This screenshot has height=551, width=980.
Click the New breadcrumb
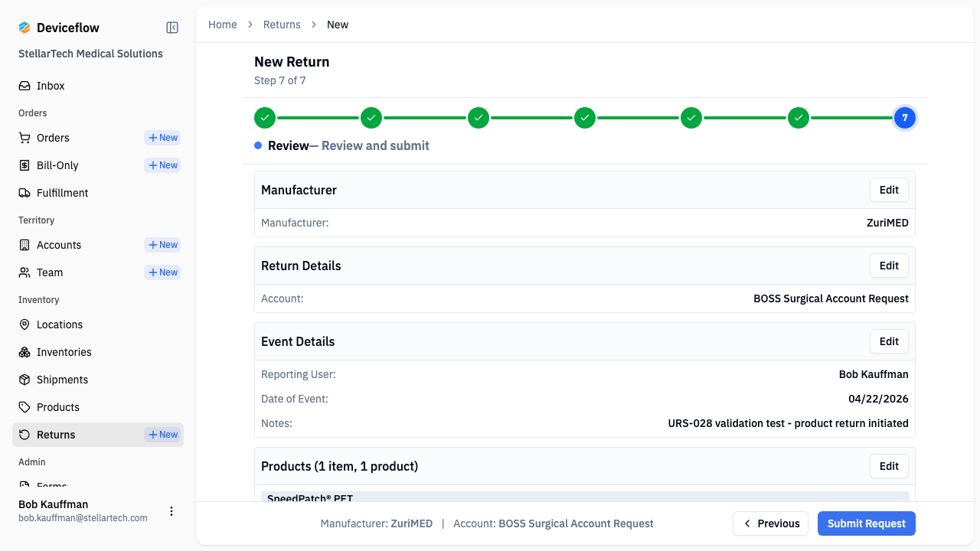(338, 24)
